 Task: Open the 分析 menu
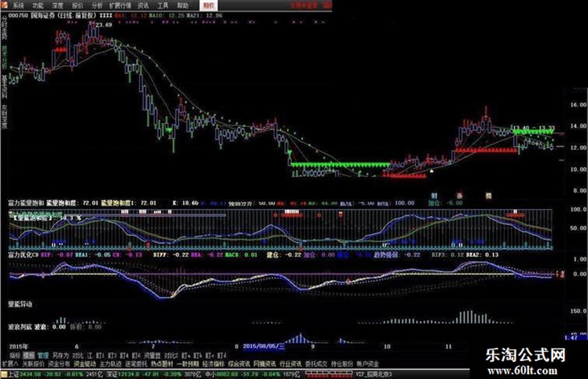tap(96, 5)
